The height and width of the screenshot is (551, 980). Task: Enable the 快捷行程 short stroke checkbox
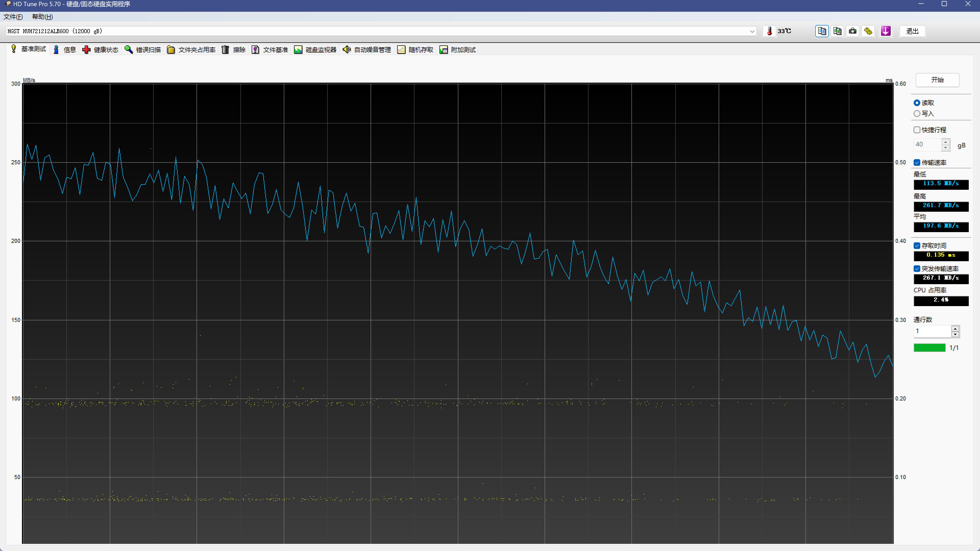pos(917,130)
